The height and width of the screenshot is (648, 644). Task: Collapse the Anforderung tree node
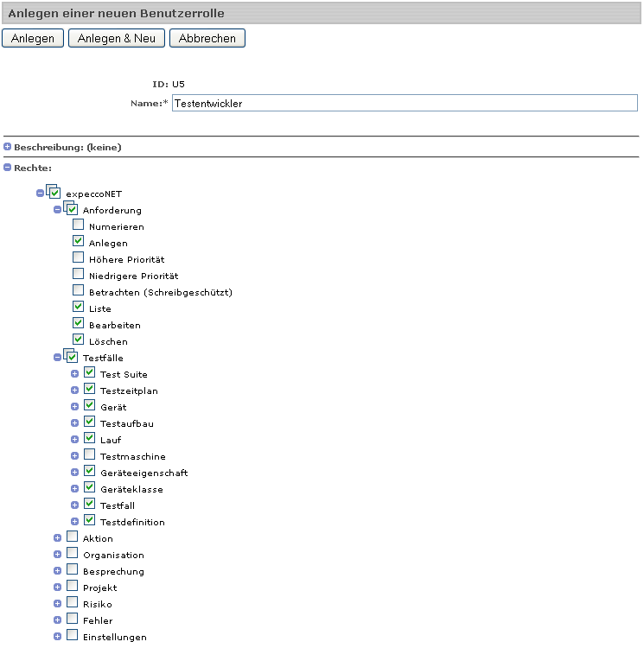[x=58, y=210]
